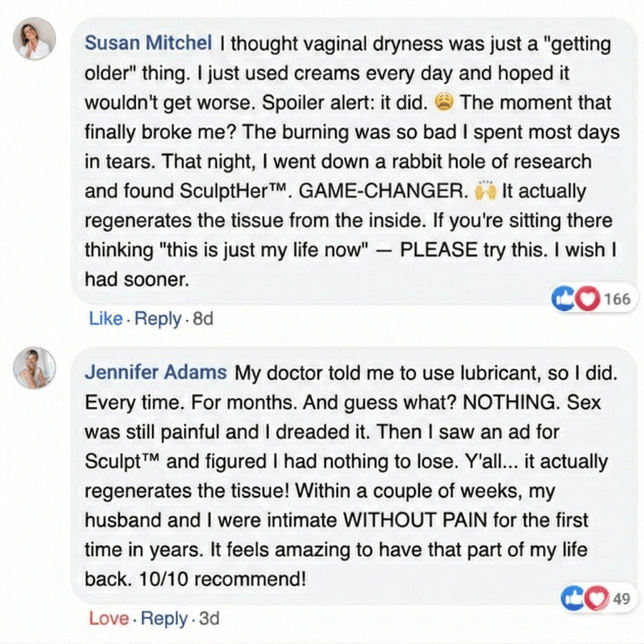Click heart reaction icon beside 49
644x644 pixels.
[597, 598]
